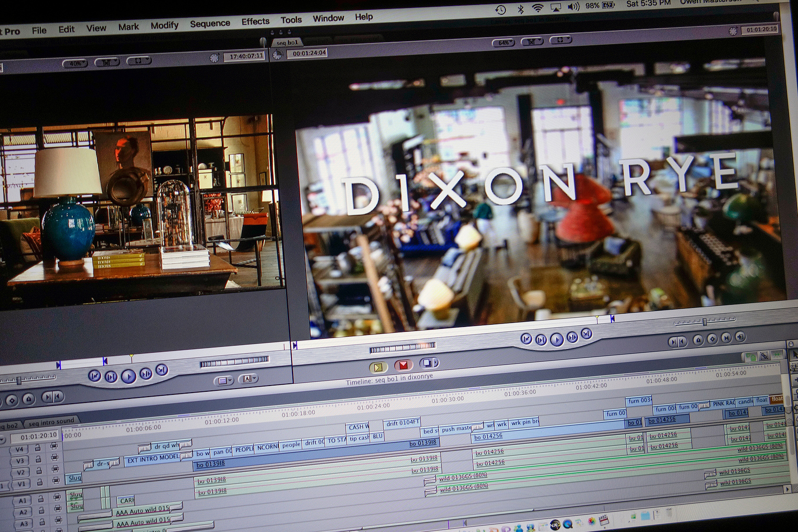798x532 pixels.
Task: Click the yellow Insert edit button
Action: pyautogui.click(x=378, y=367)
